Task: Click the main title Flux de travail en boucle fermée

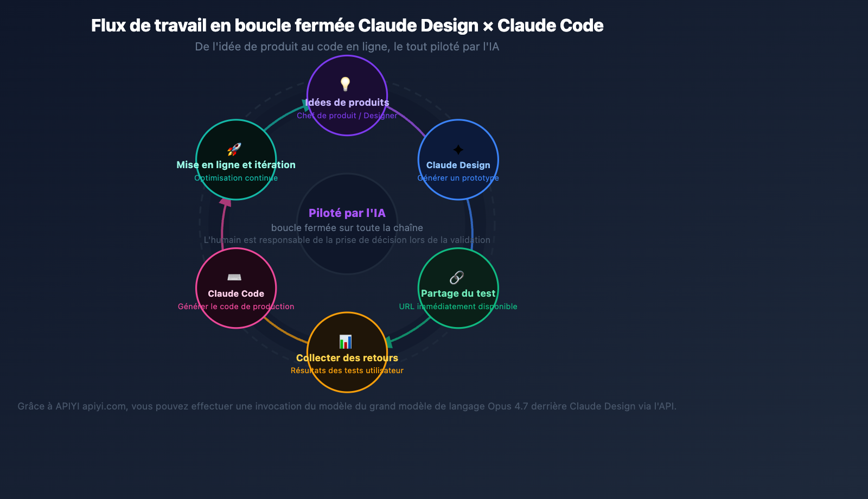Action: [x=347, y=25]
